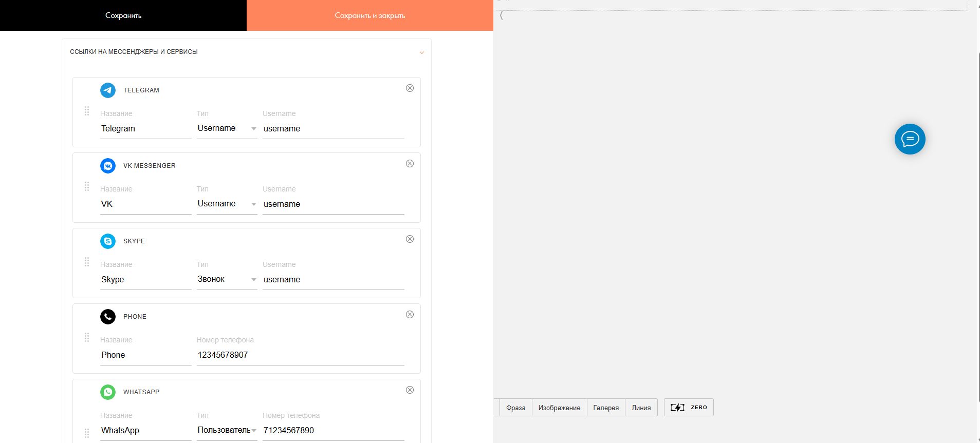
Task: Open the VK Messenger type dropdown
Action: [227, 204]
